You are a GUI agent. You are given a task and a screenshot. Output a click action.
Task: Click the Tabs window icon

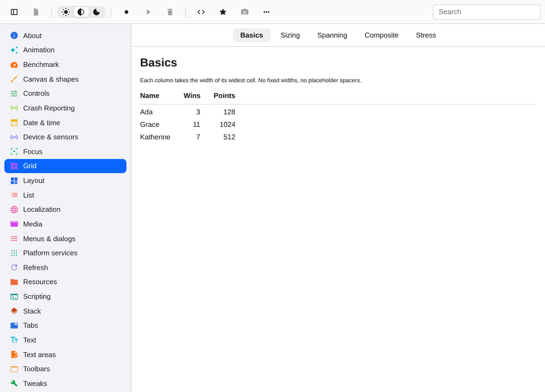pos(14,326)
